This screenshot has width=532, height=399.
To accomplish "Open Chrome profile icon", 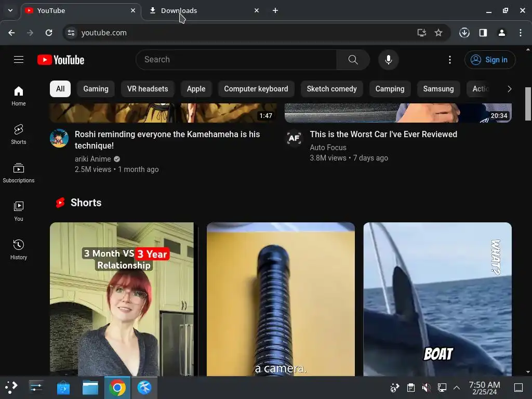I will [x=502, y=33].
